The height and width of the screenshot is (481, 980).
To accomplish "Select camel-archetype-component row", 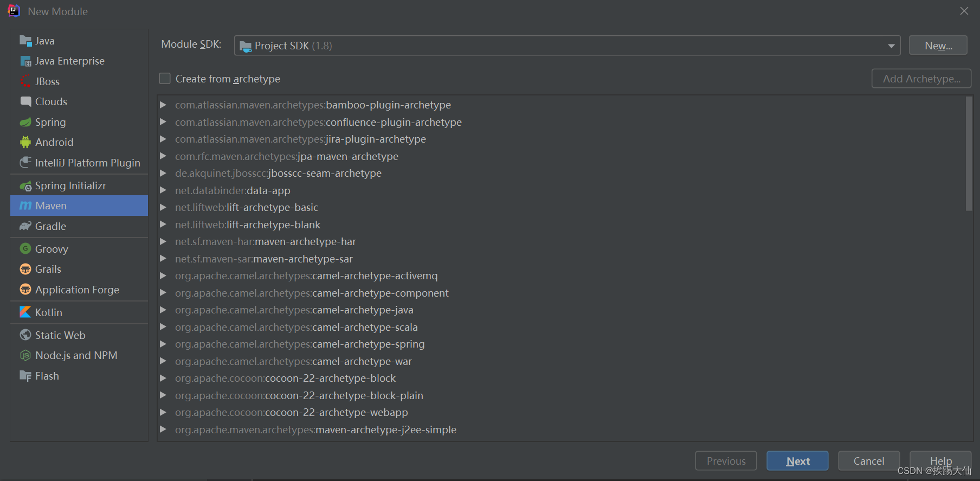I will pos(562,293).
